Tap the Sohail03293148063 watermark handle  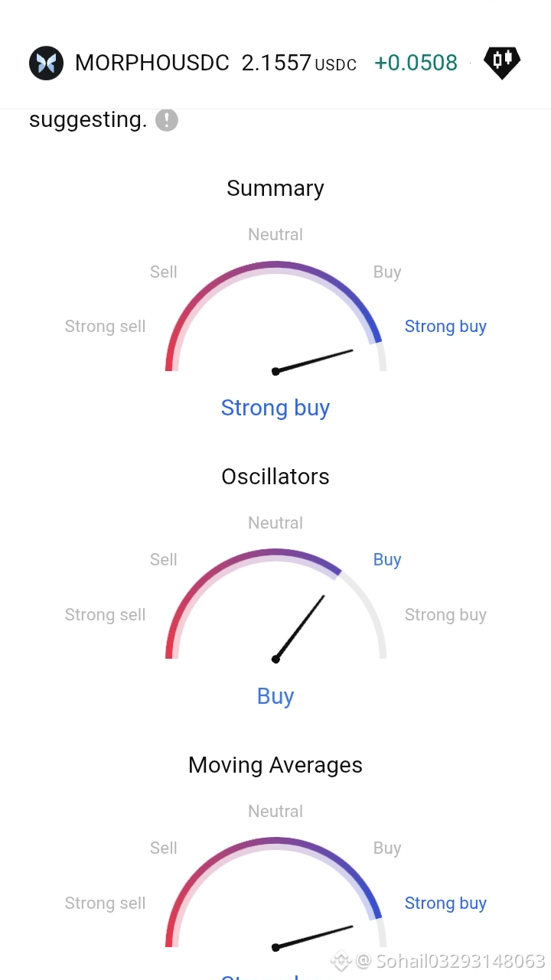point(461,960)
